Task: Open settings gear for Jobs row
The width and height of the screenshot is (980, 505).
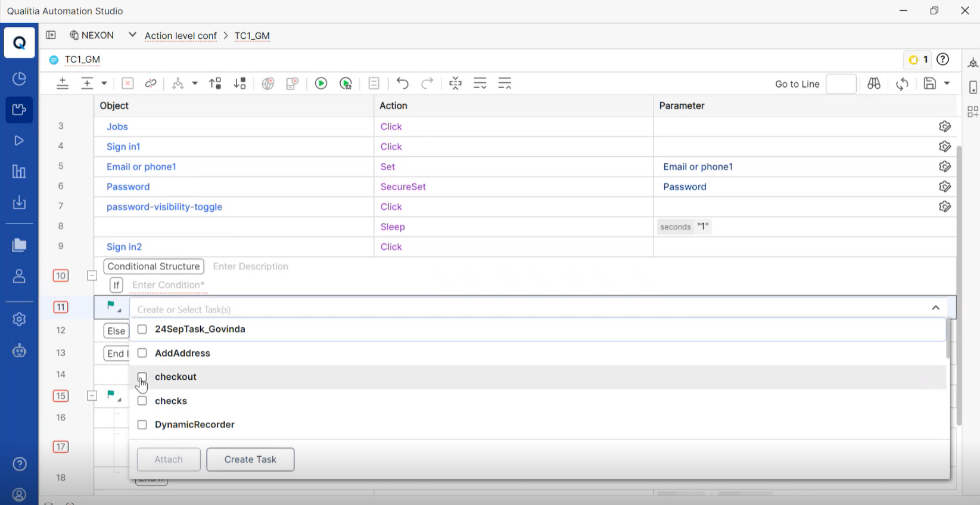Action: click(944, 126)
